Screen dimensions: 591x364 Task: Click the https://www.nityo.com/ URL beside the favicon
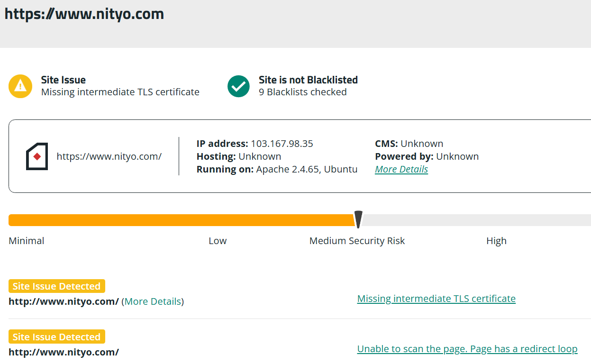point(109,156)
